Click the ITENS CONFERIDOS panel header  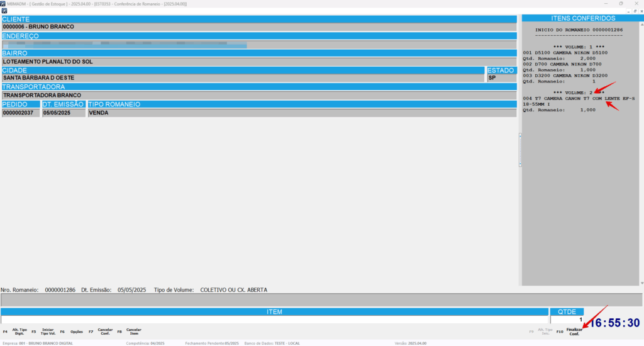[583, 18]
